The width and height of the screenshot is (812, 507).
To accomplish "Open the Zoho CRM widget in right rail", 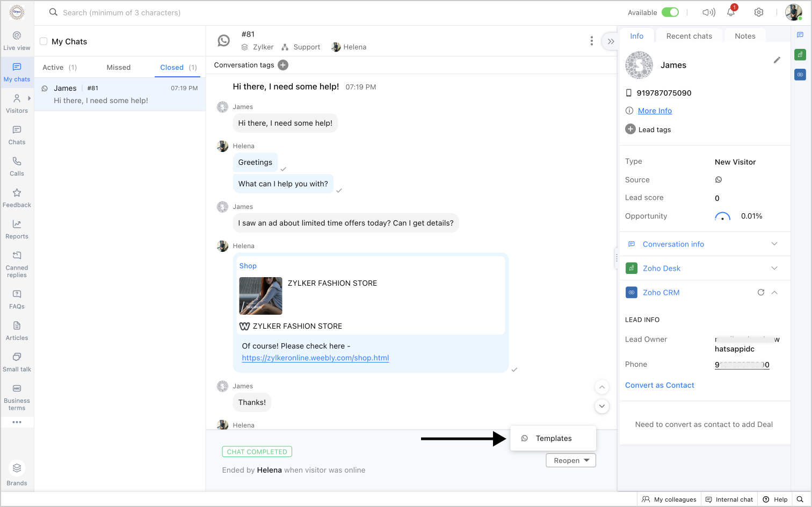I will tap(800, 75).
